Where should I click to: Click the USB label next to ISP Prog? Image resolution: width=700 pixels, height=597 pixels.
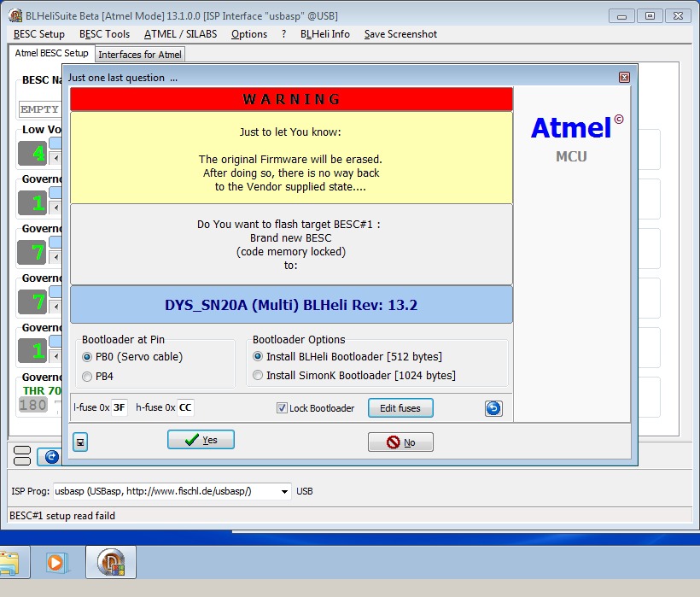click(305, 491)
